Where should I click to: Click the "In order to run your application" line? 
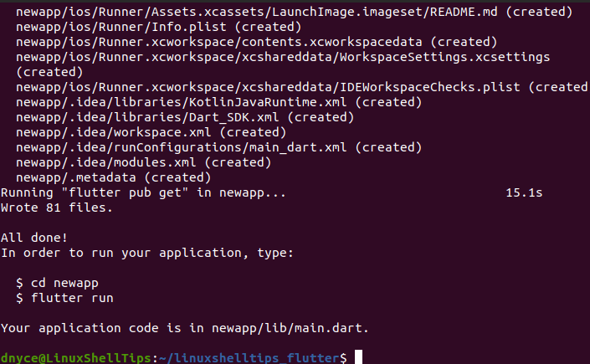(147, 253)
